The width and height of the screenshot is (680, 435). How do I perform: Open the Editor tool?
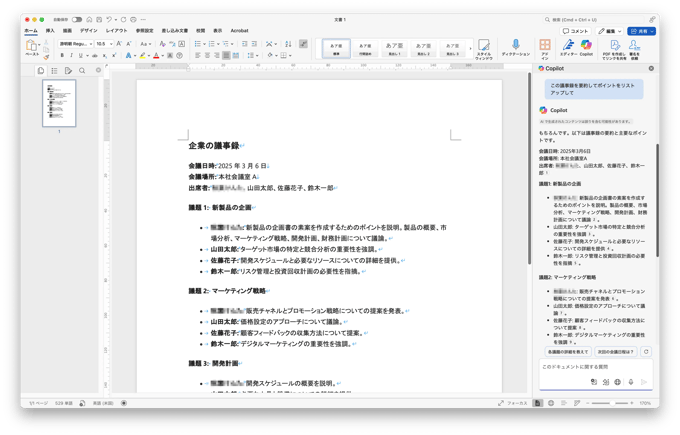[568, 47]
